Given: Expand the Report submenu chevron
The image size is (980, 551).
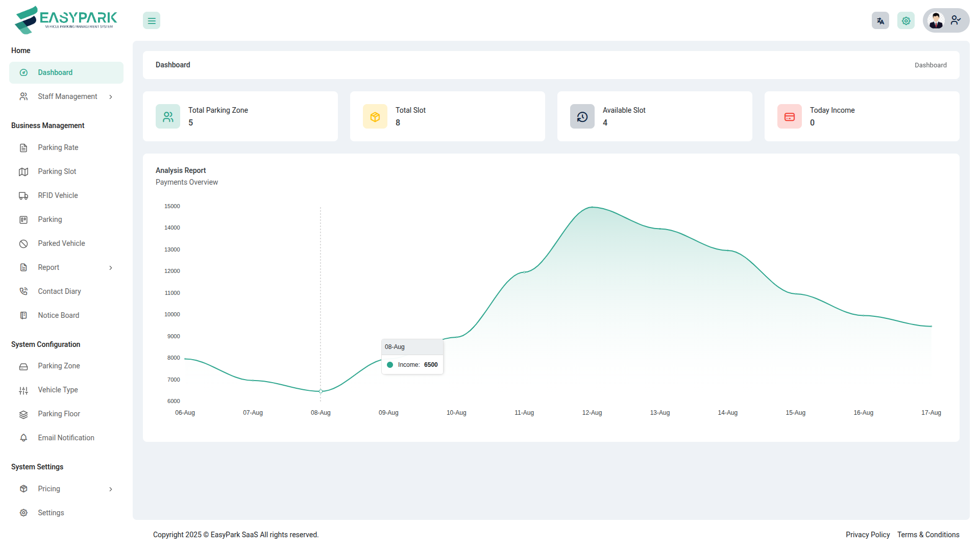Looking at the screenshot, I should click(110, 268).
